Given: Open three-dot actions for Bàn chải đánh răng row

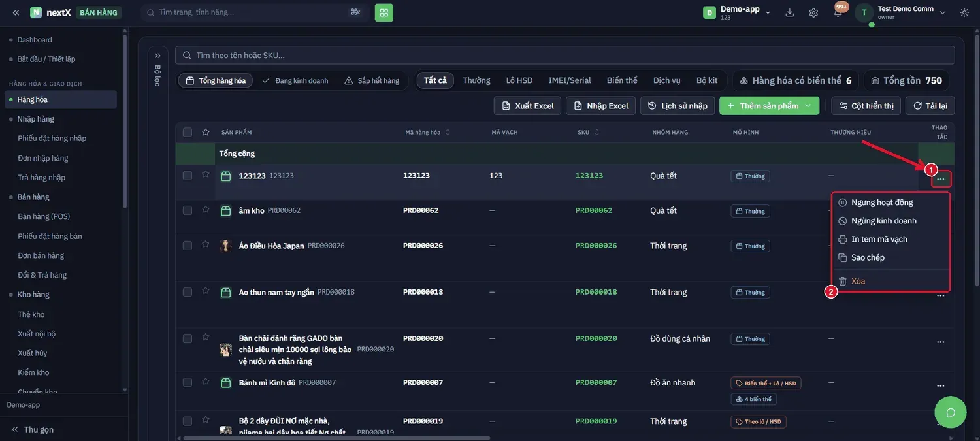Looking at the screenshot, I should pos(941,342).
